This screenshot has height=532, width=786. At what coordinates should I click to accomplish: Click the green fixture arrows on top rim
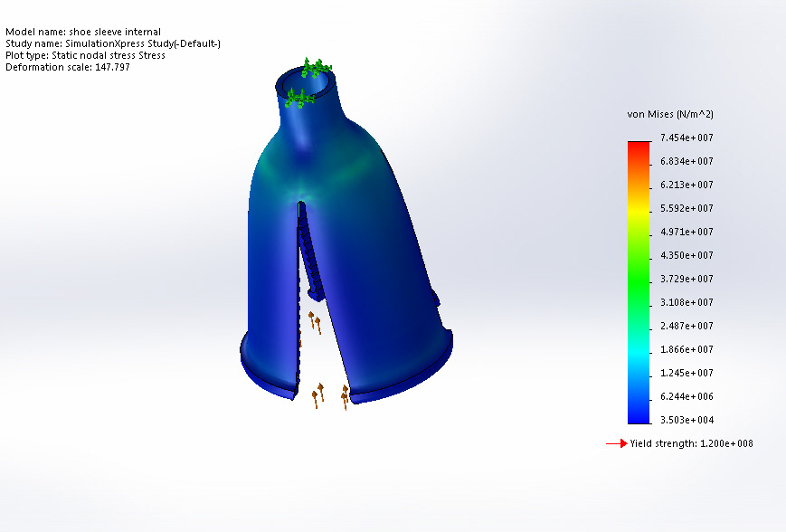[317, 68]
